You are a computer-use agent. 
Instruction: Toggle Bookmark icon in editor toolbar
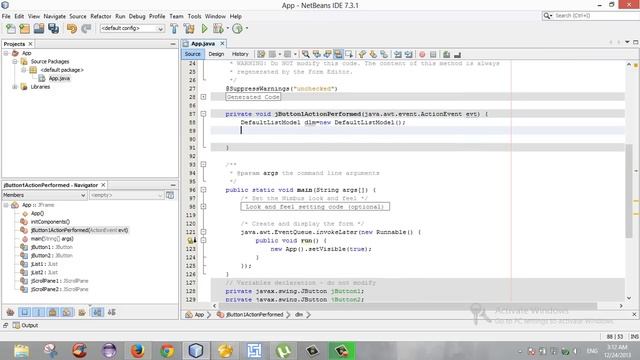click(x=384, y=54)
